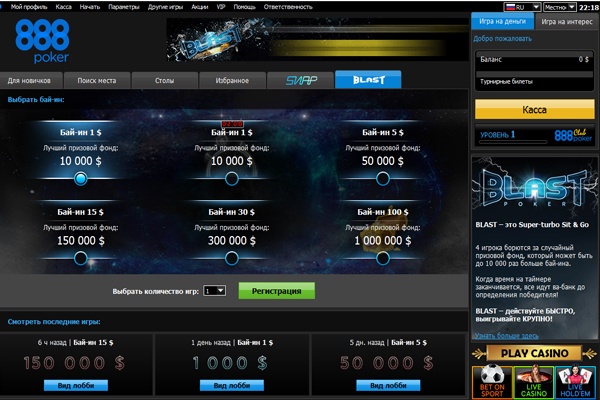The image size is (600, 400).
Task: Open the Другие игры menu
Action: (165, 7)
